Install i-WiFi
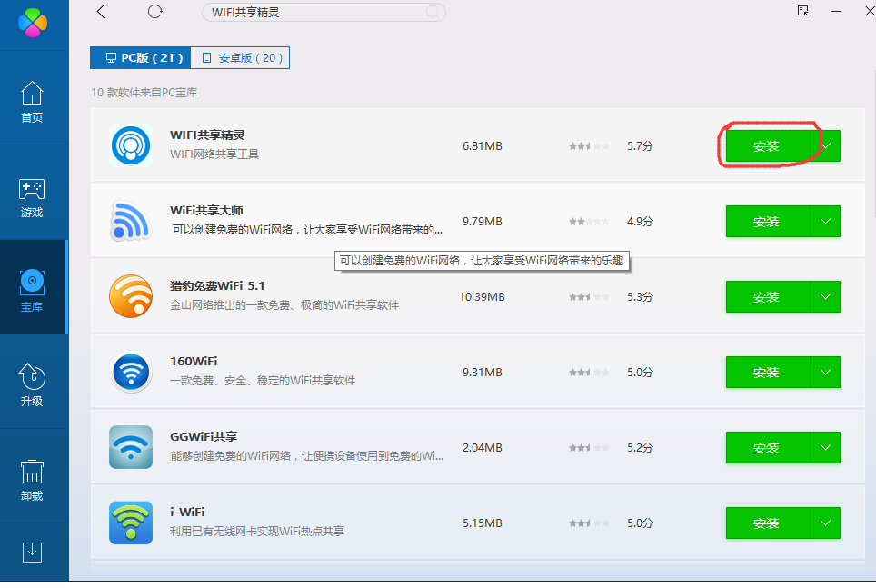The width and height of the screenshot is (876, 588). click(768, 523)
